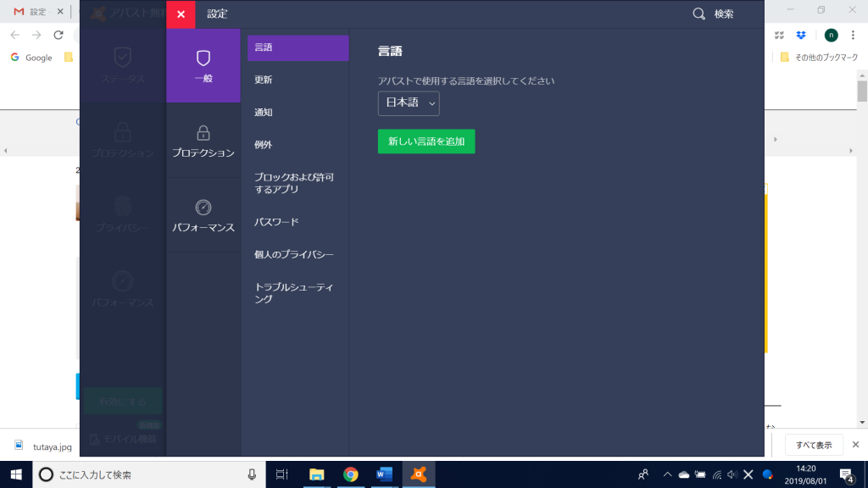Click Chrome forward arrow button
The width and height of the screenshot is (868, 488).
point(36,35)
